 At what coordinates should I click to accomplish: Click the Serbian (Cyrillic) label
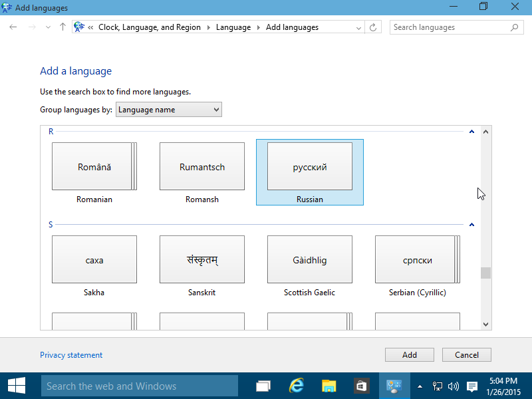coord(418,293)
